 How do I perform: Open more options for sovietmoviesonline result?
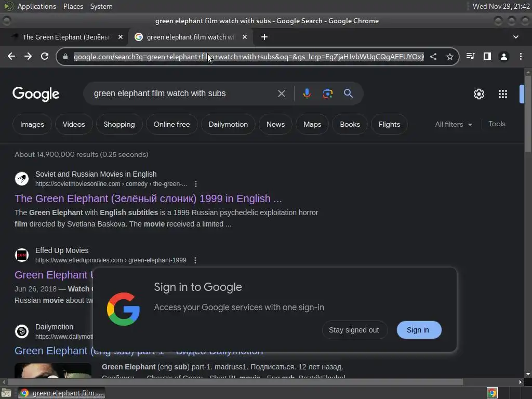point(196,184)
